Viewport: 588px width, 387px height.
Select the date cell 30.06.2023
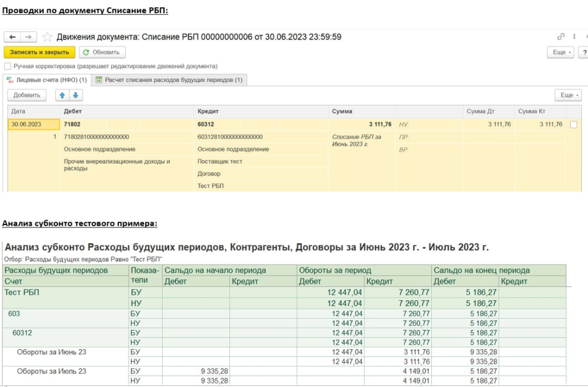33,124
